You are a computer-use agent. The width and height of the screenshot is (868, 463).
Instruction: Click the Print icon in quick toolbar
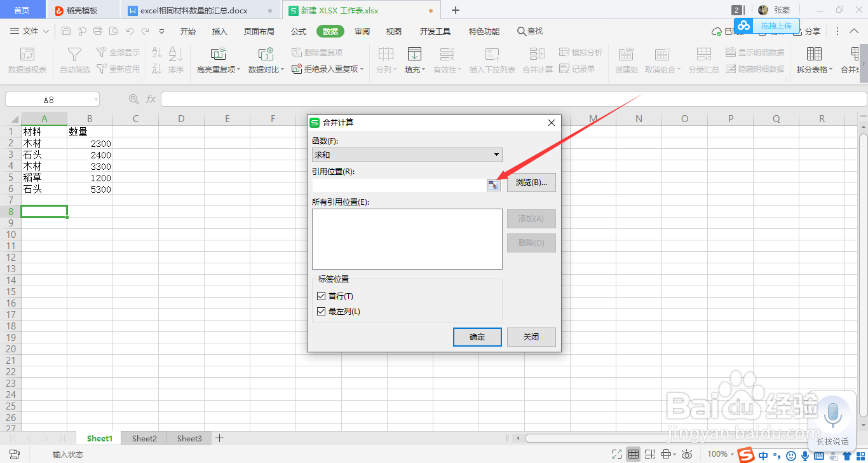pos(98,31)
